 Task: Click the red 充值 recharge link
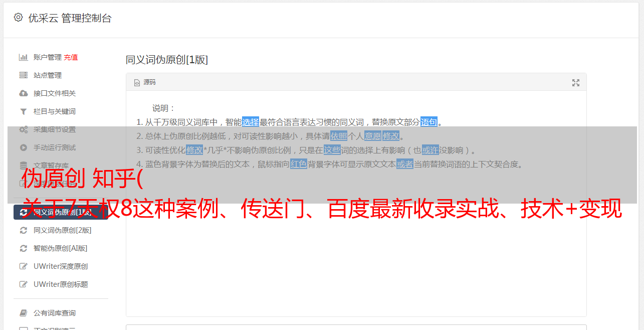(x=71, y=57)
